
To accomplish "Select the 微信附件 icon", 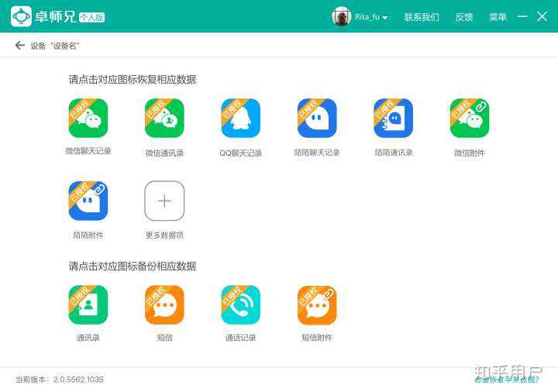I will [x=470, y=118].
